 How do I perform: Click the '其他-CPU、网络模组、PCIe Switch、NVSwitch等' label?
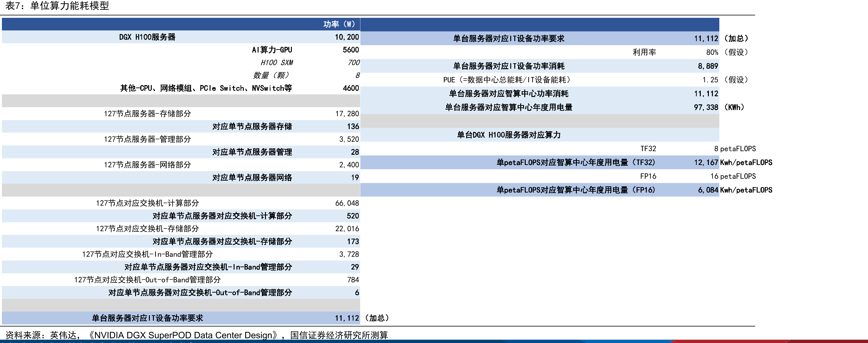[x=206, y=88]
